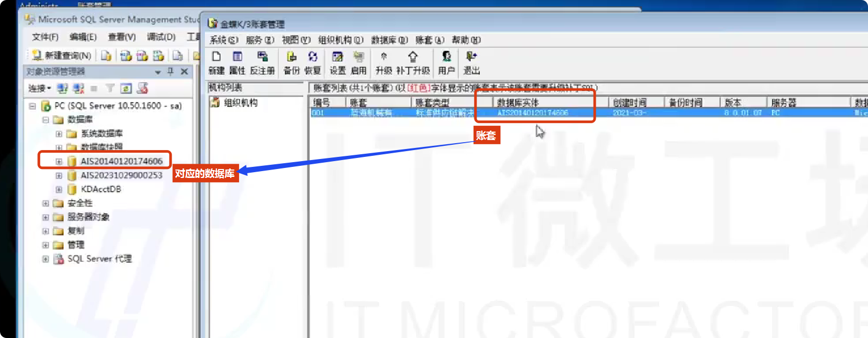Expand the SQL Server 代理 node

coord(45,259)
